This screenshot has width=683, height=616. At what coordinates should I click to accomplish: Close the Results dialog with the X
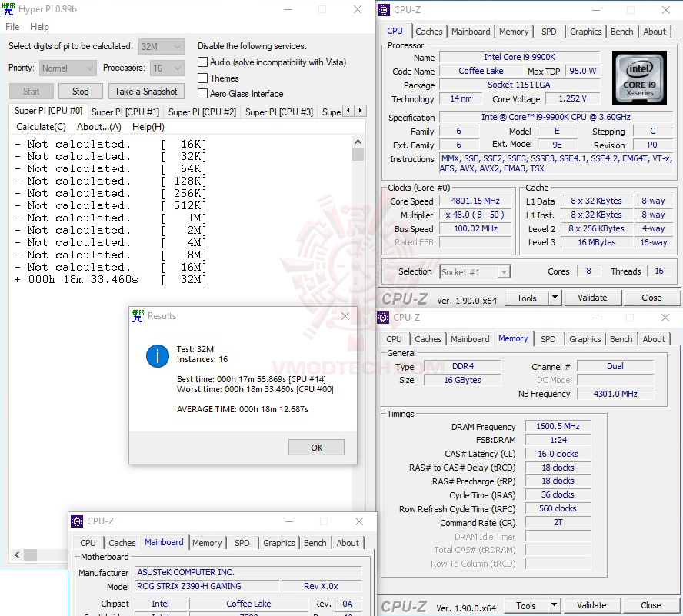coord(345,316)
